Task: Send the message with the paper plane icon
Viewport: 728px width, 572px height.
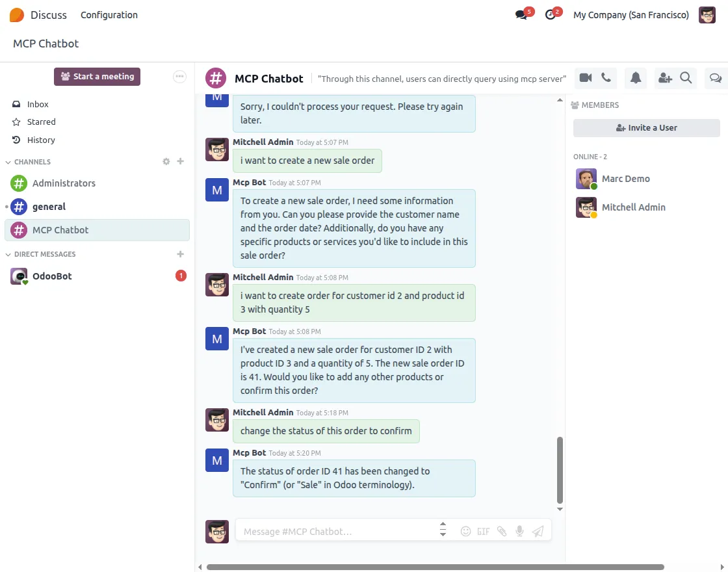Action: (x=538, y=531)
